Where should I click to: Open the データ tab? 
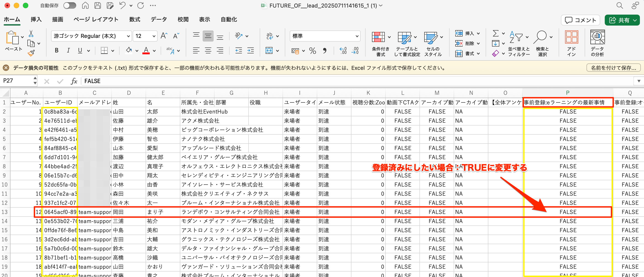pos(159,19)
